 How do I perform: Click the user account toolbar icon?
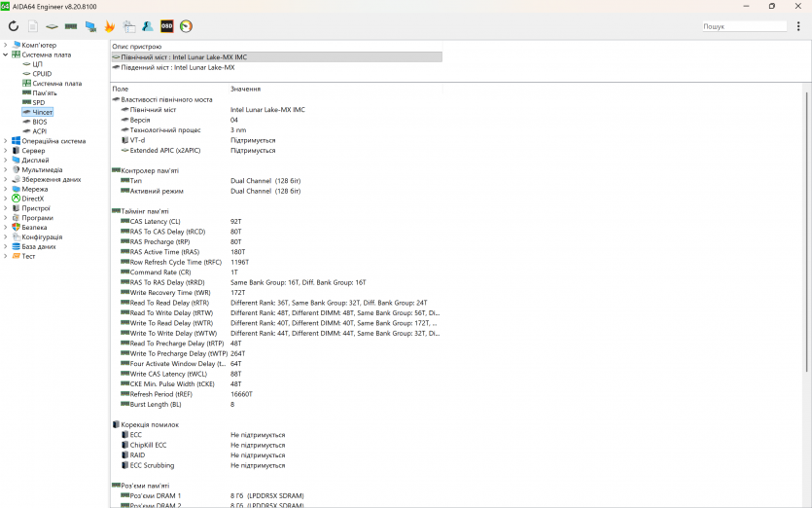point(147,26)
